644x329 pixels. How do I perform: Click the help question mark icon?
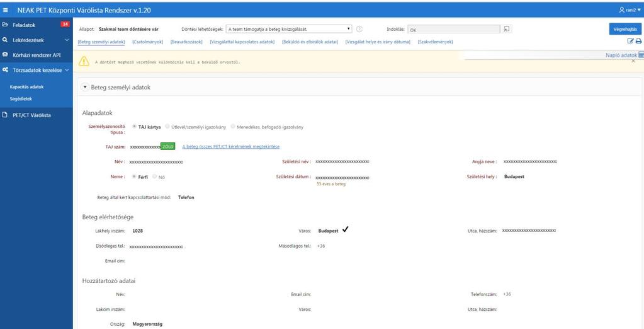[x=359, y=29]
